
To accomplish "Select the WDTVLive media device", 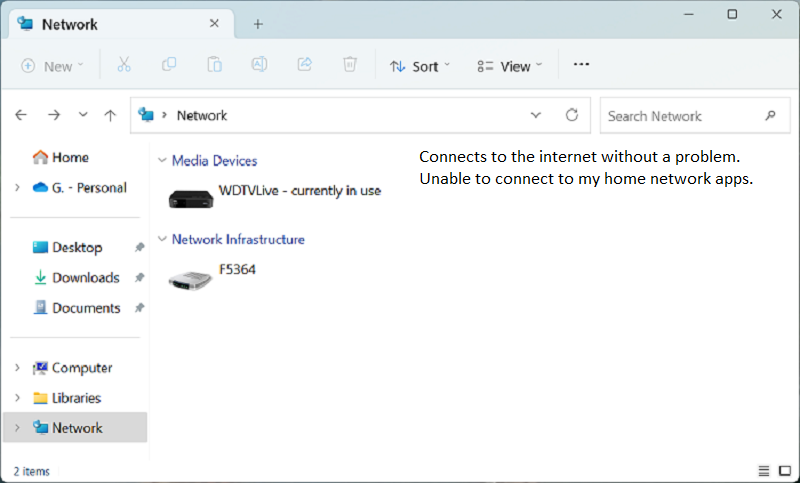I will [x=275, y=193].
